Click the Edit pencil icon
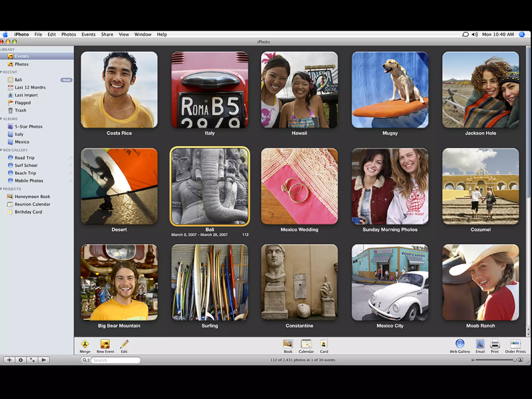Viewport: 532px width, 399px height. (x=124, y=344)
